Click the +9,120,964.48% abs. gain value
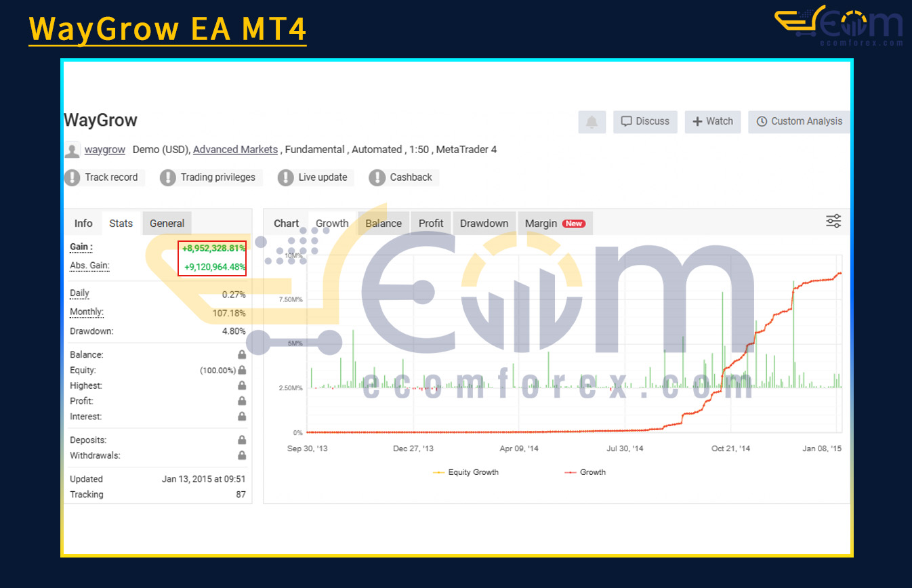912x588 pixels. coord(215,267)
